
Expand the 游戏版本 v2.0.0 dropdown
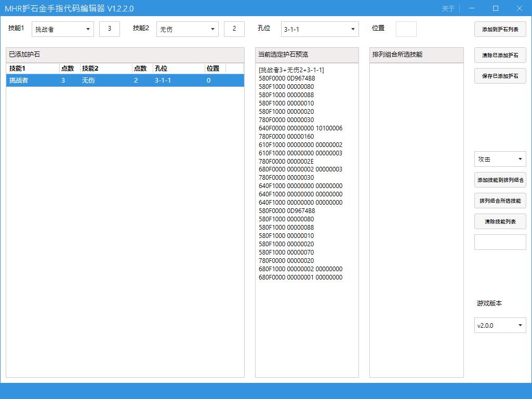coord(500,325)
